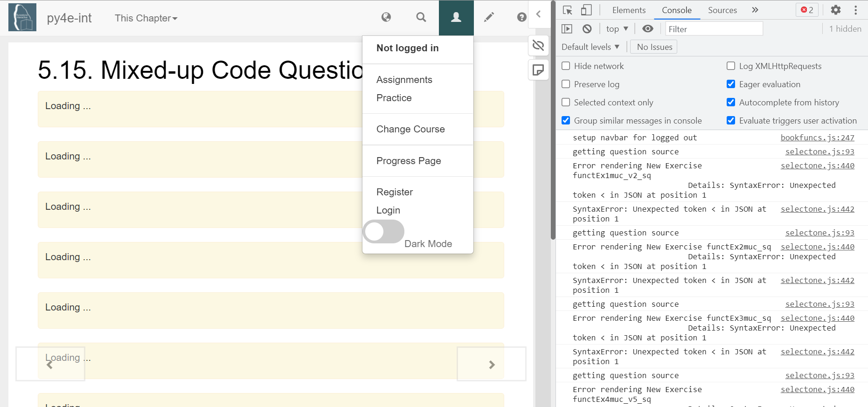Switch to the Elements tab
The height and width of the screenshot is (407, 868).
629,10
